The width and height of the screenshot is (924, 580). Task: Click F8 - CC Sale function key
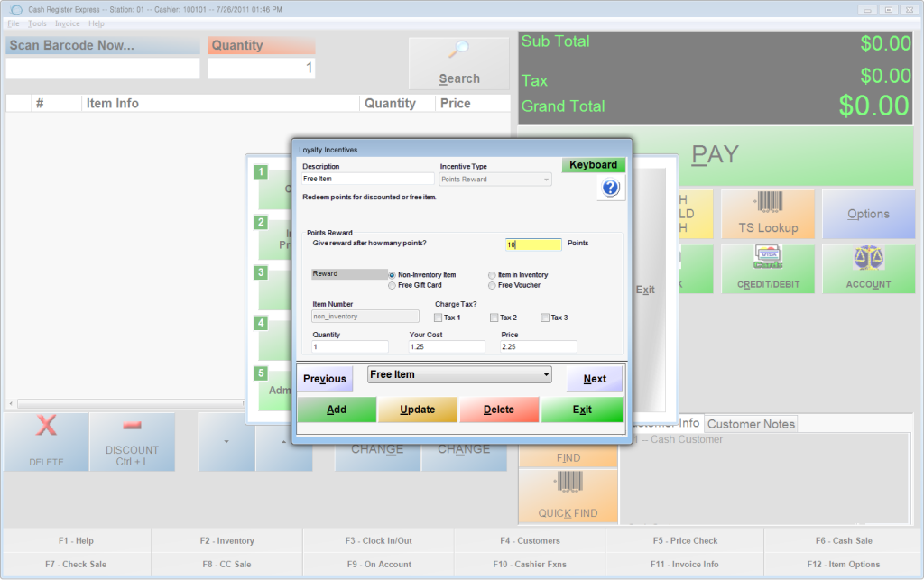click(x=226, y=564)
